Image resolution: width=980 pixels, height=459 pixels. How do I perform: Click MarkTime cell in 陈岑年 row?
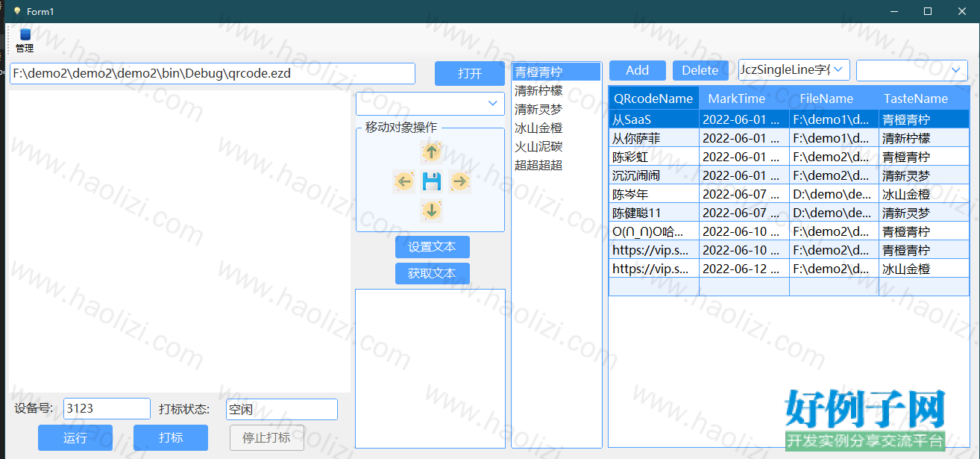(x=744, y=194)
